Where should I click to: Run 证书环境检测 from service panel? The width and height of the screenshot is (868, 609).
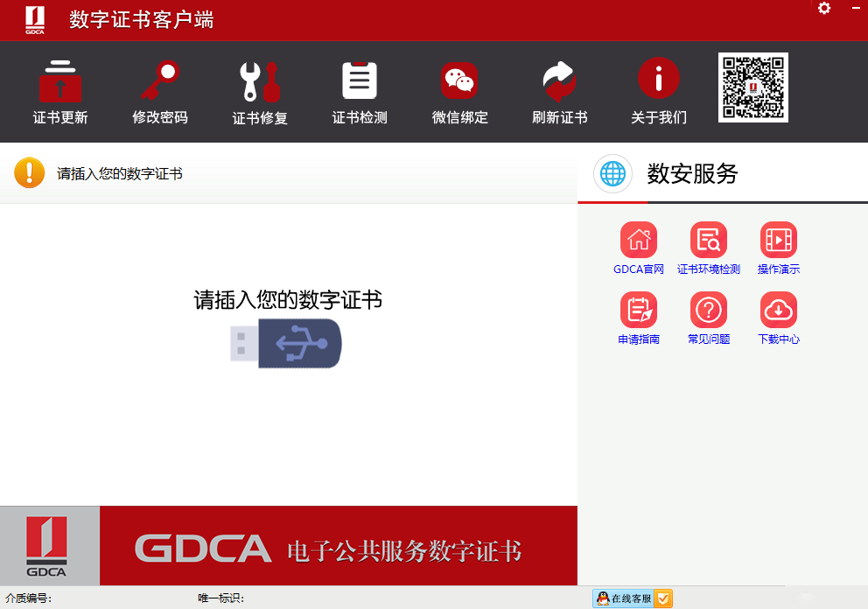(709, 248)
